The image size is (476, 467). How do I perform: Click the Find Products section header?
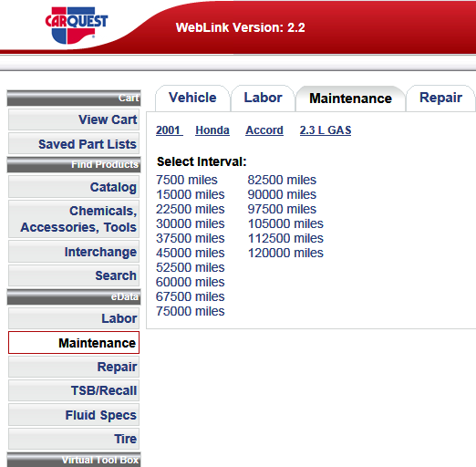point(74,164)
